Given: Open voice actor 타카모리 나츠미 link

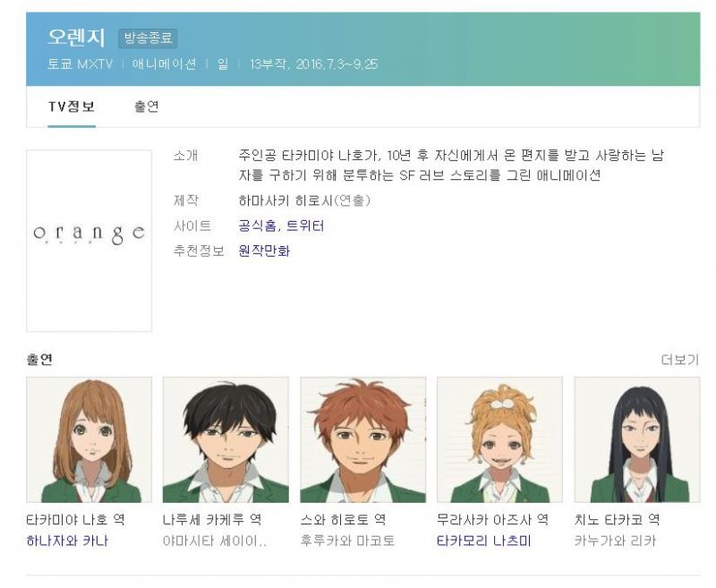Looking at the screenshot, I should point(484,541).
